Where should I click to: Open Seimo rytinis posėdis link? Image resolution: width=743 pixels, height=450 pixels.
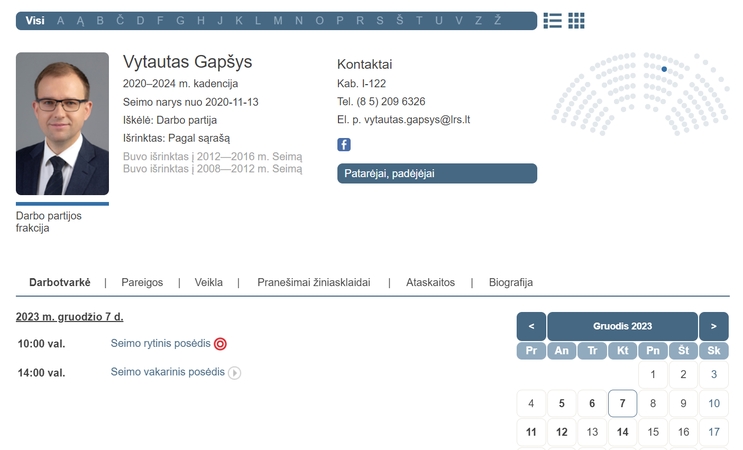[161, 343]
